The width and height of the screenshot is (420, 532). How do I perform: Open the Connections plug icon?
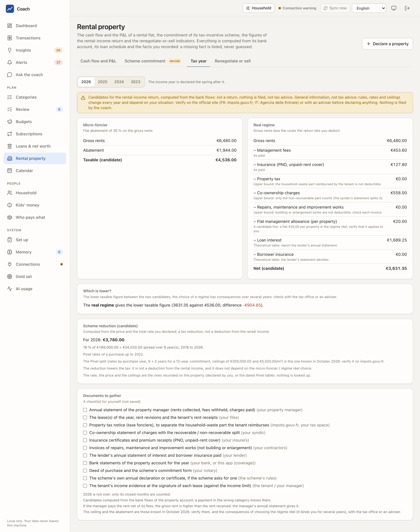pos(10,264)
